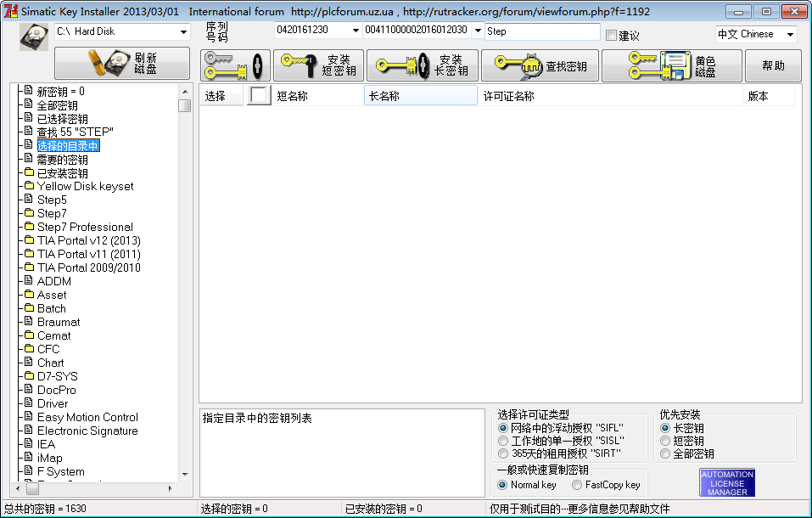Select DocPro in the tree
The image size is (812, 518).
[57, 390]
